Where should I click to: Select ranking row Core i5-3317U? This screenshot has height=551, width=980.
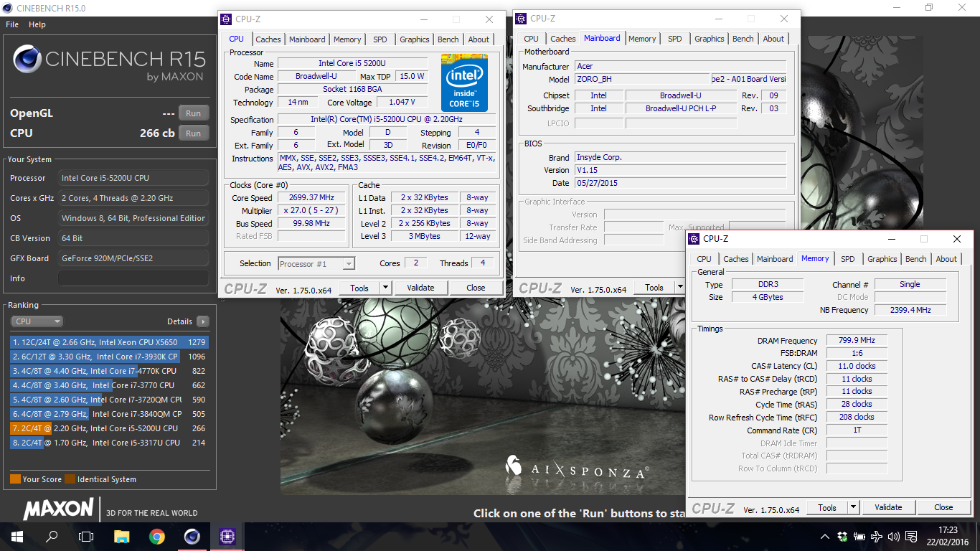click(x=109, y=443)
